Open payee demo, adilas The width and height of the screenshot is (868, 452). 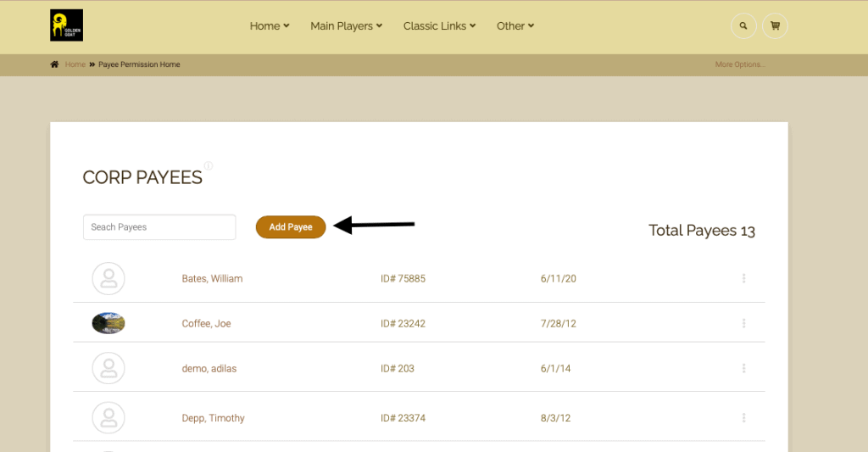point(209,368)
